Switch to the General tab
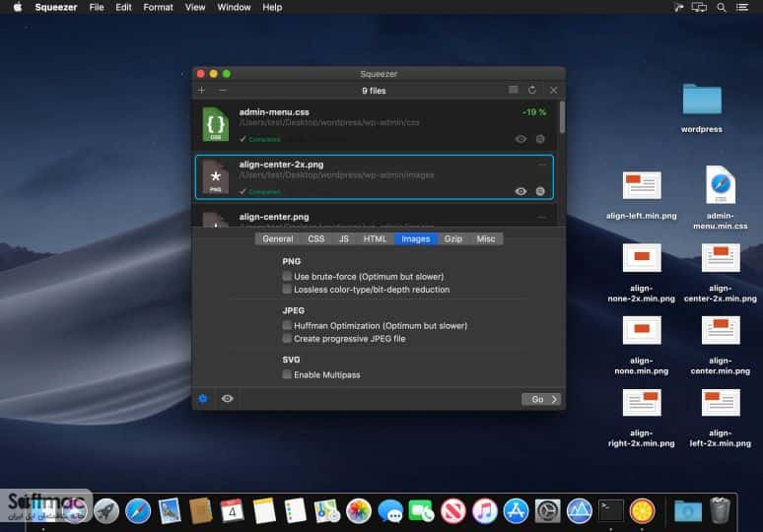This screenshot has height=532, width=763. coord(277,238)
